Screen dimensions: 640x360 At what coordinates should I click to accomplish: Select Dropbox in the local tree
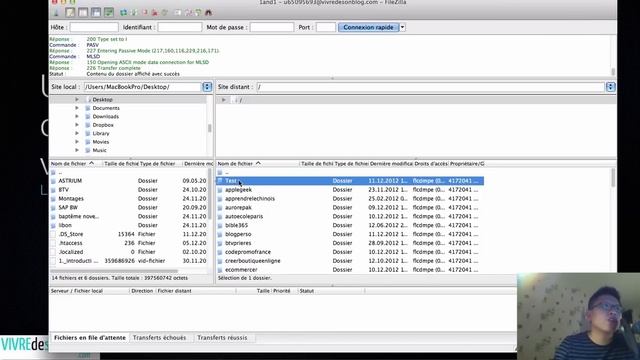tap(103, 125)
